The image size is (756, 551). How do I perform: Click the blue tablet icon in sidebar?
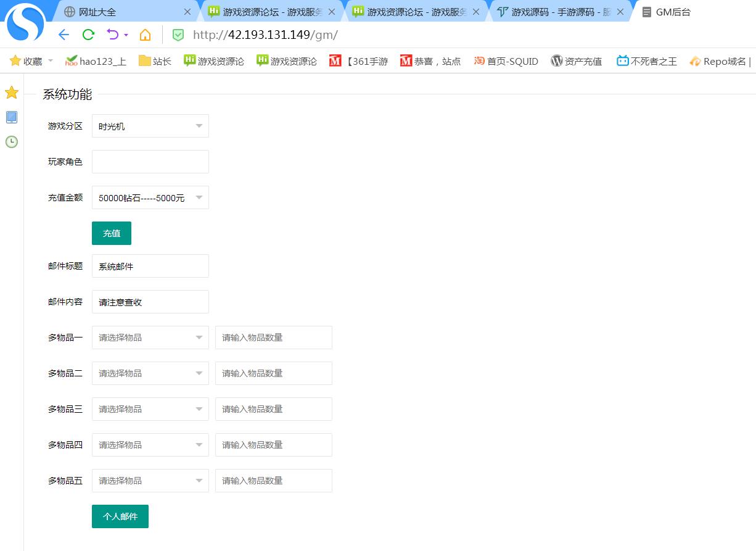click(12, 117)
